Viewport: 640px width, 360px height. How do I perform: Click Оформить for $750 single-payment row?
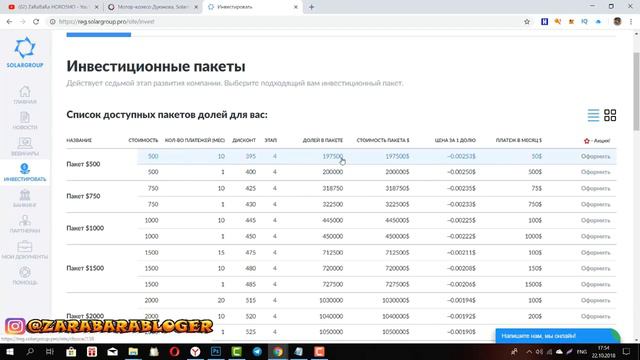596,204
